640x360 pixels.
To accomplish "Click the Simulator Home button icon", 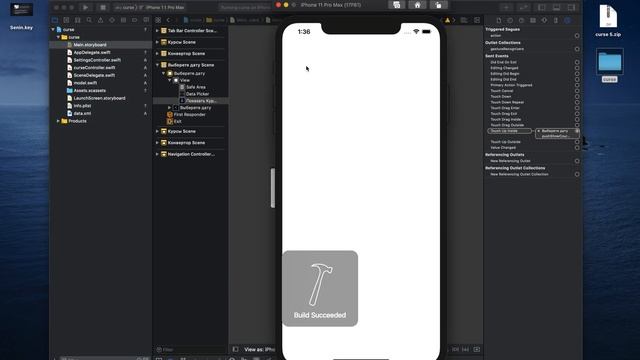I will pyautogui.click(x=418, y=5).
